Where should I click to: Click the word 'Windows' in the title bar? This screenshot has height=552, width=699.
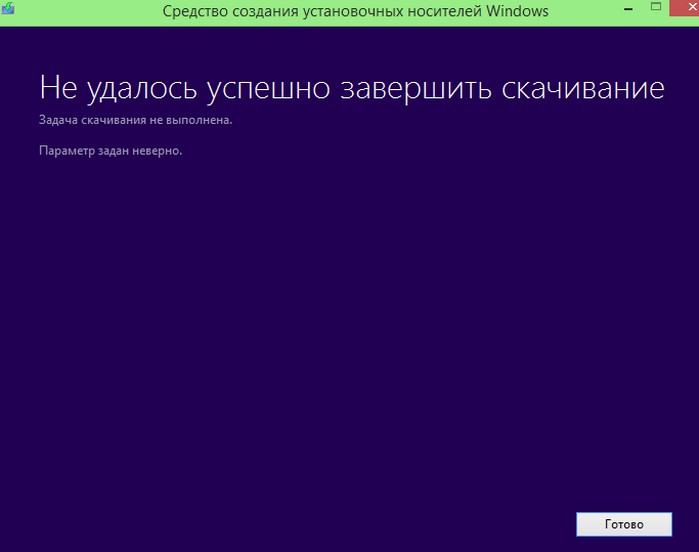pos(517,12)
